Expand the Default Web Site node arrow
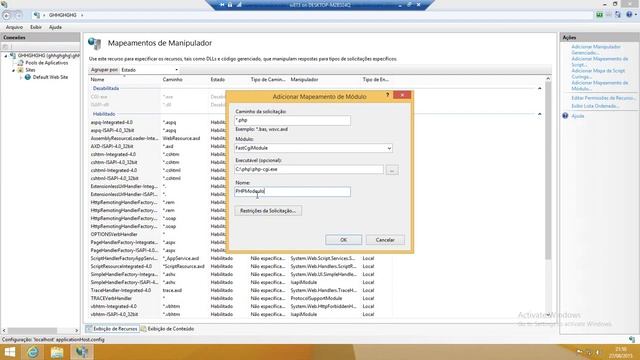Viewport: 640px width, 360px height. pyautogui.click(x=21, y=77)
